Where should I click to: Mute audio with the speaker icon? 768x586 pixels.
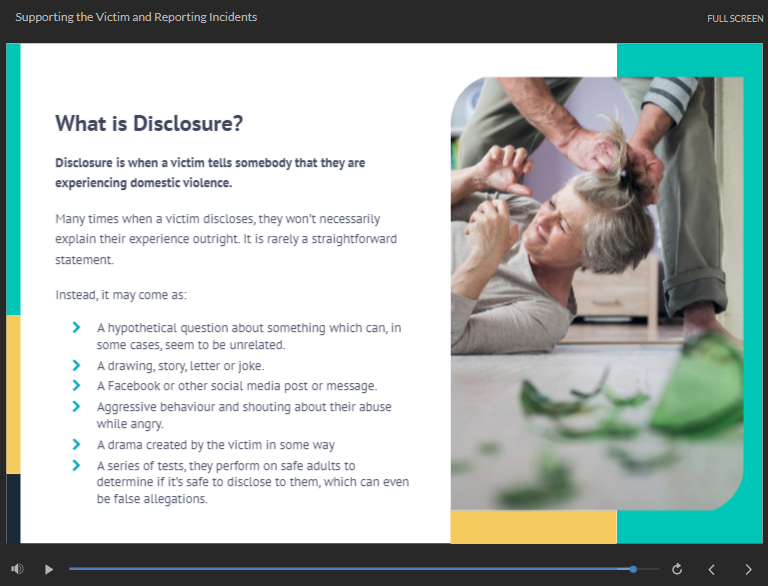(17, 569)
